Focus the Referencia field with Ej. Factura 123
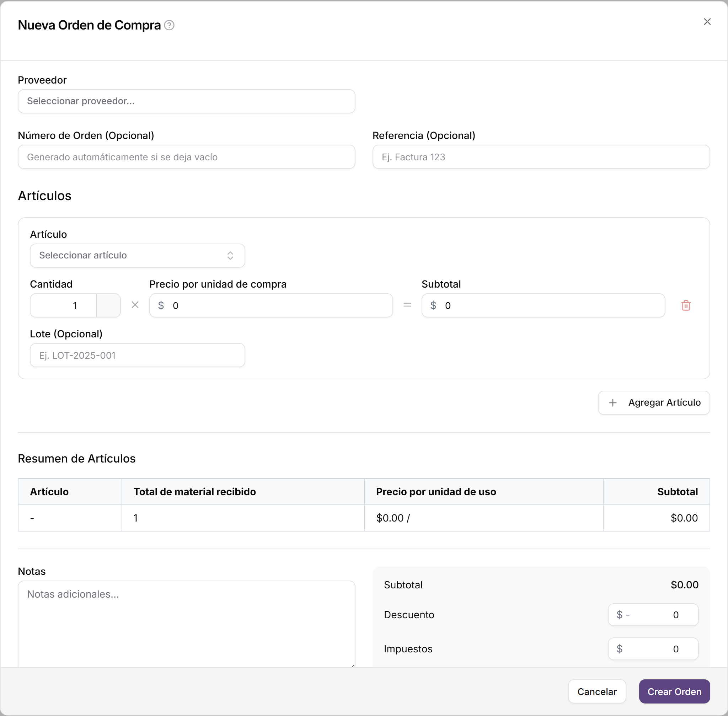 (x=541, y=157)
